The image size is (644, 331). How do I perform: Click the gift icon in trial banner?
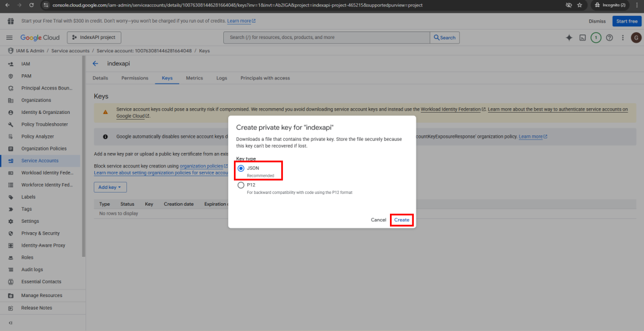click(11, 21)
